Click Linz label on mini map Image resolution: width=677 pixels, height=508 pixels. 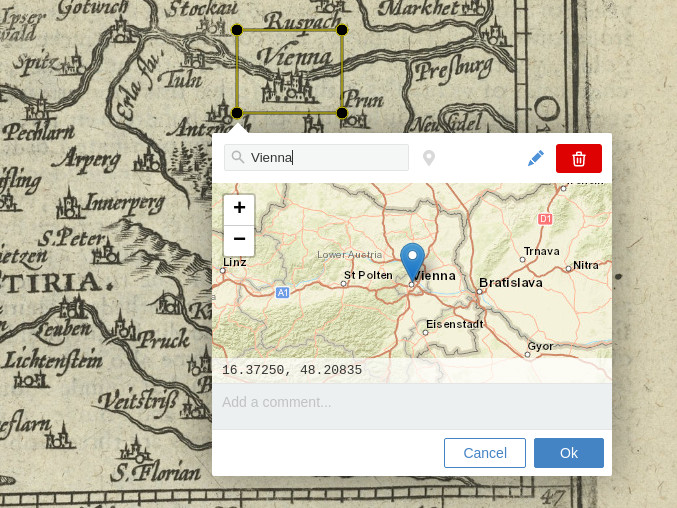tap(235, 262)
